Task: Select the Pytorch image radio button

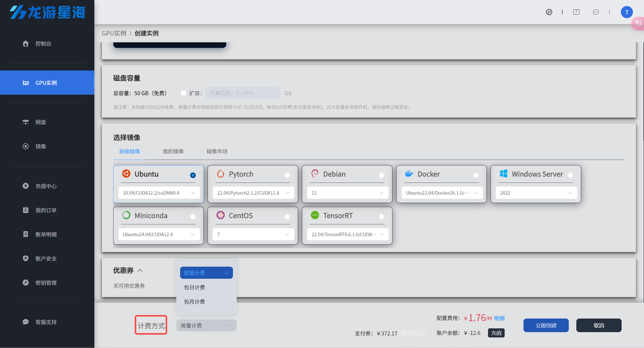Action: (287, 175)
